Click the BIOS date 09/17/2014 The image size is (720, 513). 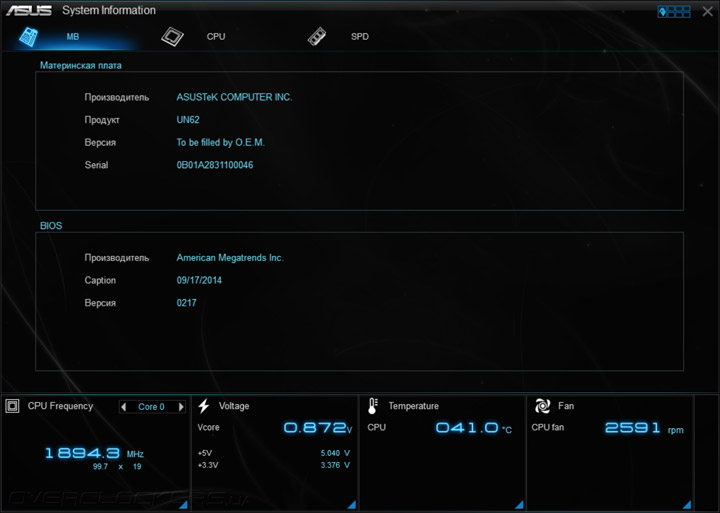click(199, 280)
